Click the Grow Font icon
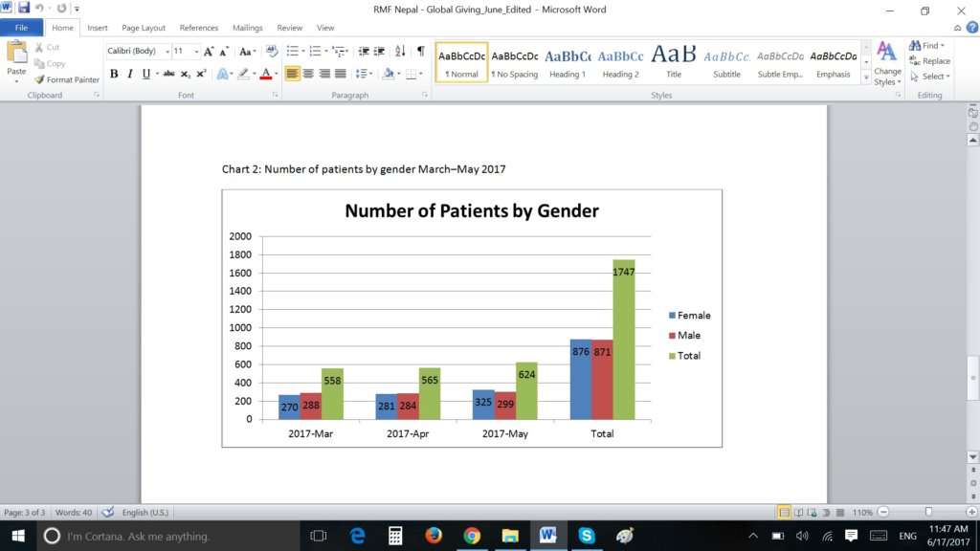 coord(208,52)
